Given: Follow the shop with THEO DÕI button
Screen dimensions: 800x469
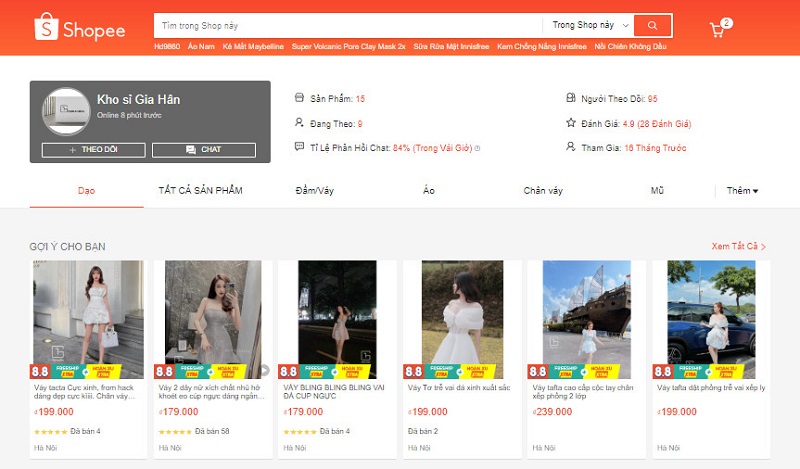Looking at the screenshot, I should [93, 150].
